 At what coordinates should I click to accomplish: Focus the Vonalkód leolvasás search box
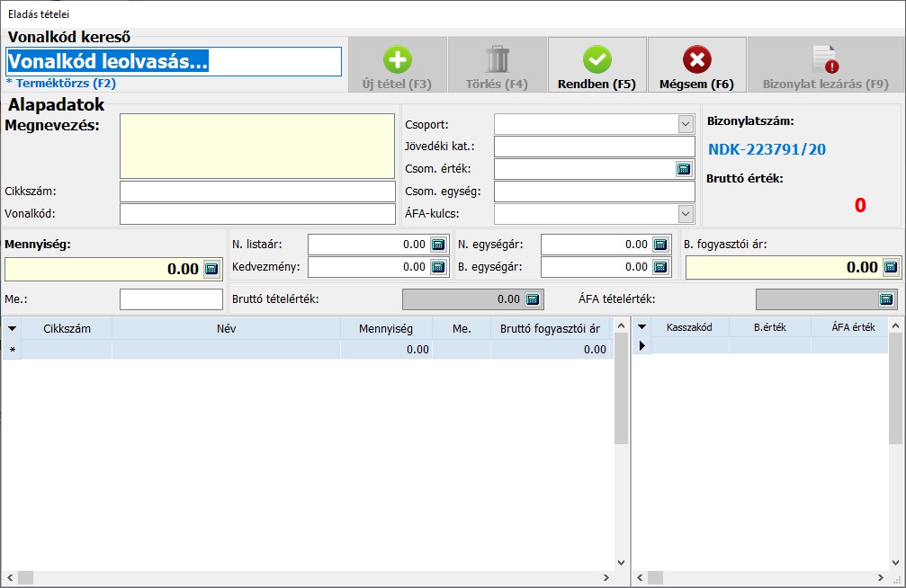(174, 61)
